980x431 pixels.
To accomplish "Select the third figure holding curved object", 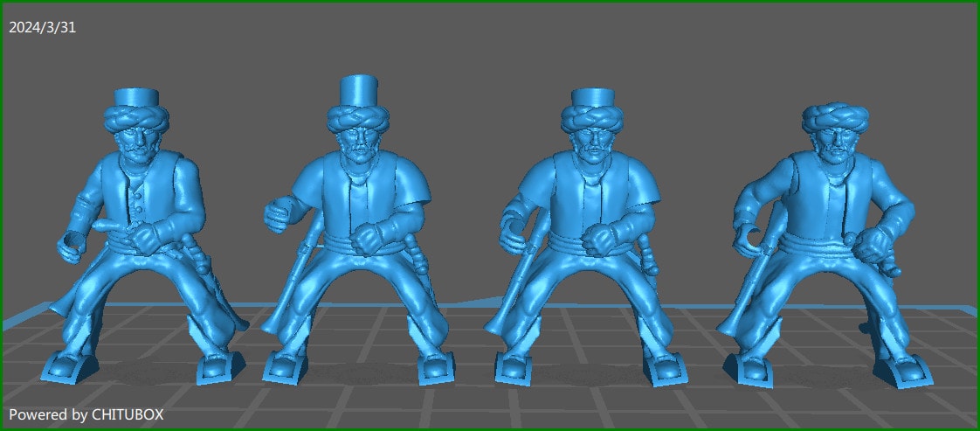I will [x=588, y=238].
